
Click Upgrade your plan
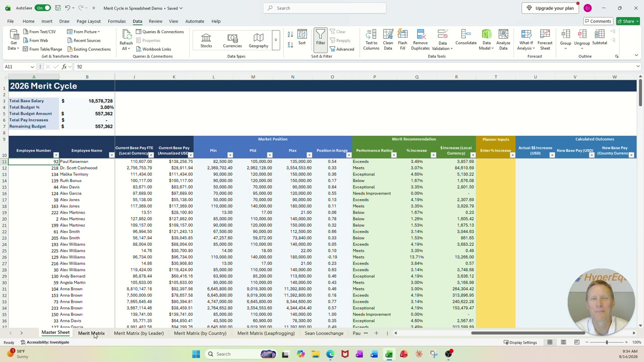550,8
